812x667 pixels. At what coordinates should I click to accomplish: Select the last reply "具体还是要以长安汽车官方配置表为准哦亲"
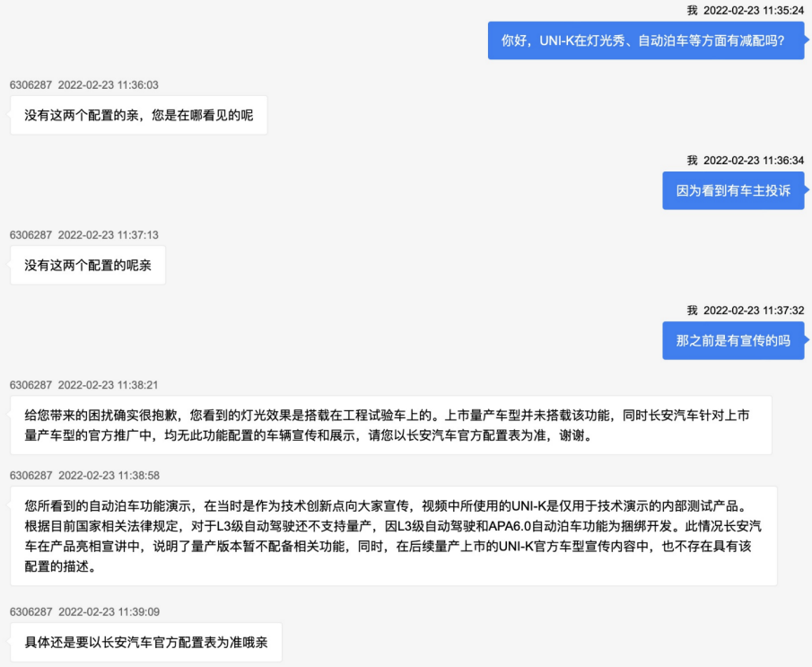(145, 643)
